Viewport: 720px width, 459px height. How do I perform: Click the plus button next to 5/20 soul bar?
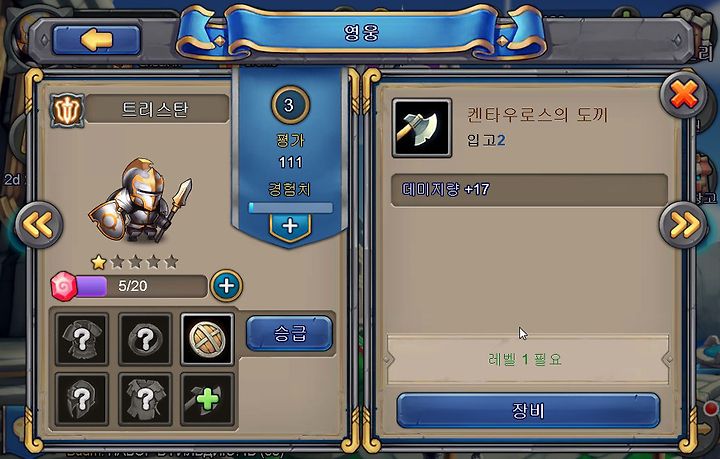(226, 285)
